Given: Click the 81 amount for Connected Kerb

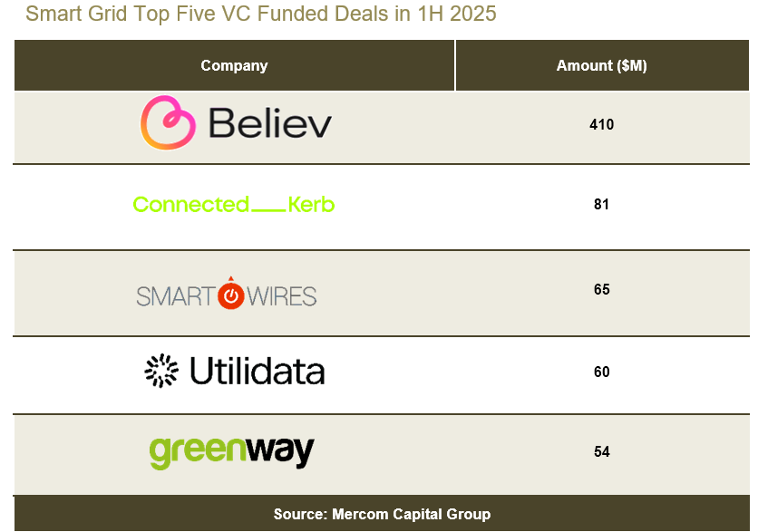Looking at the screenshot, I should pos(601,205).
